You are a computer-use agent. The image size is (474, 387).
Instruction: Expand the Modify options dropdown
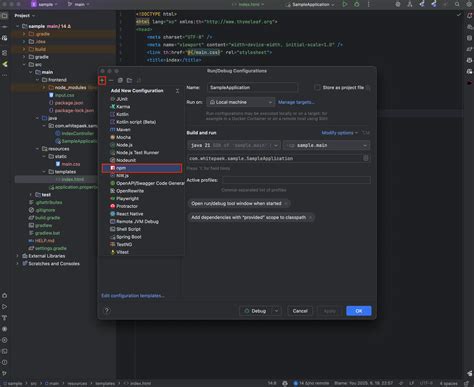(339, 133)
